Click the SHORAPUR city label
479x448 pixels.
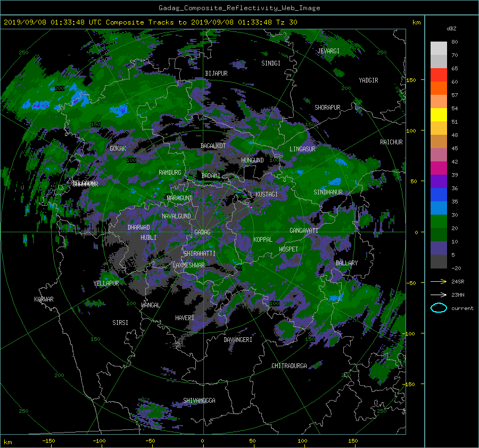(x=327, y=108)
